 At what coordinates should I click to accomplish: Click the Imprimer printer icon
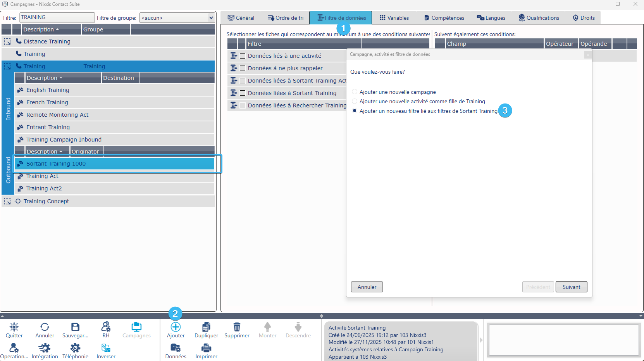[x=206, y=348]
